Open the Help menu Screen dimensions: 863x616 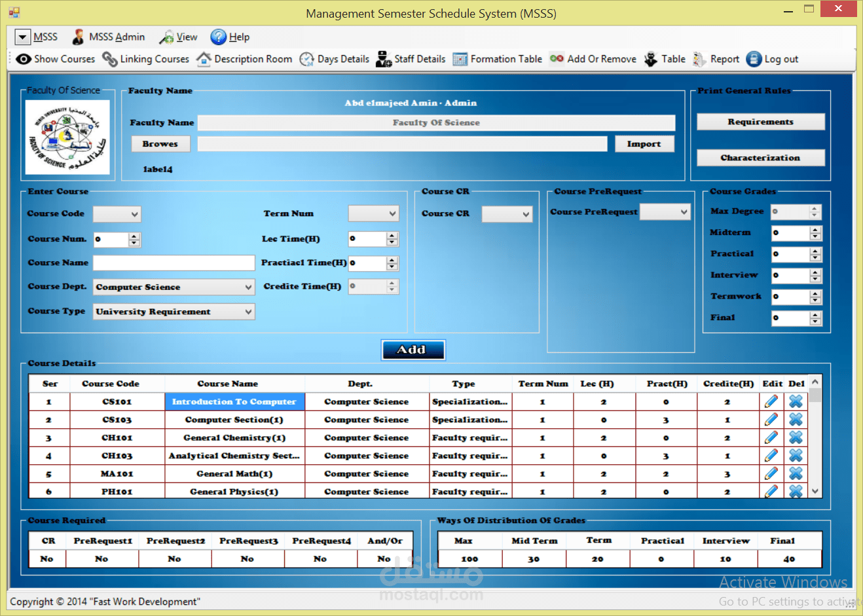pyautogui.click(x=230, y=37)
